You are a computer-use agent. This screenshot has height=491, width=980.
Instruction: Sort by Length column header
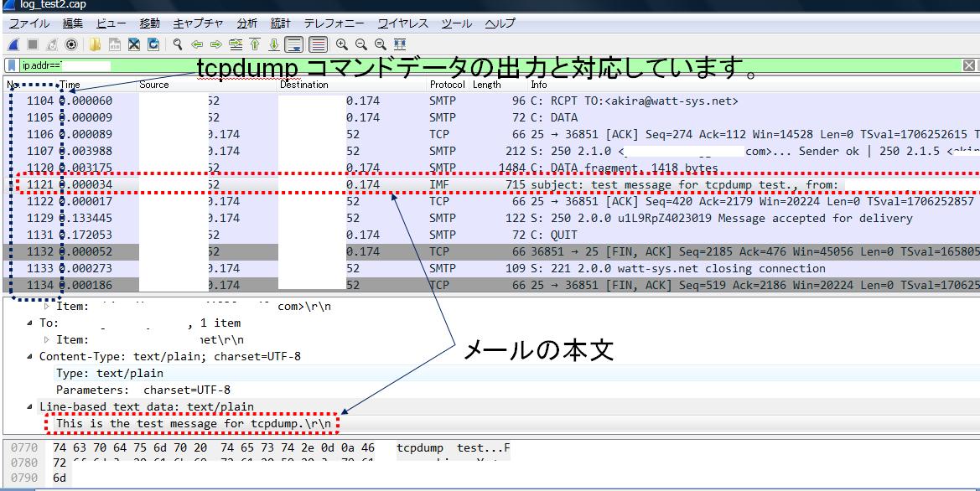click(498, 85)
